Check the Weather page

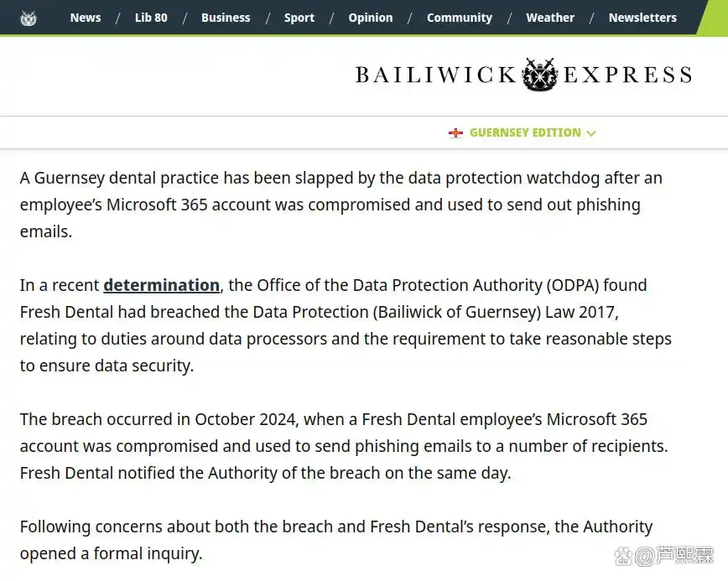pyautogui.click(x=550, y=18)
